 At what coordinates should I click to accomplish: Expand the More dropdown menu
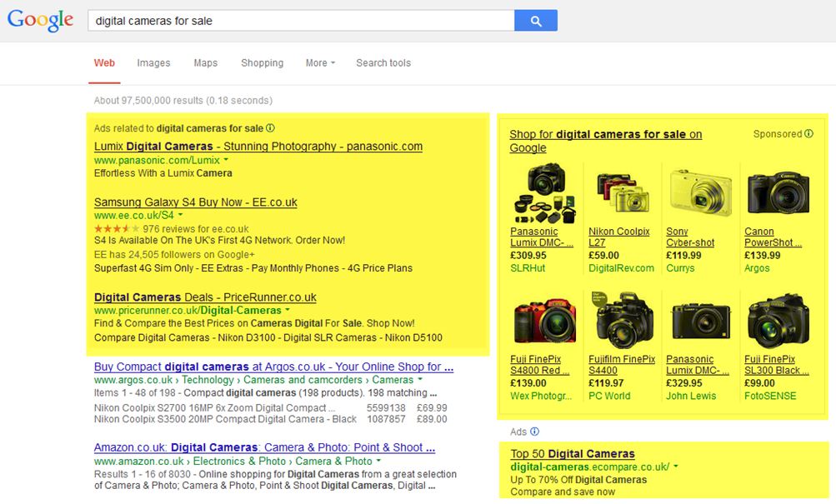click(x=320, y=62)
